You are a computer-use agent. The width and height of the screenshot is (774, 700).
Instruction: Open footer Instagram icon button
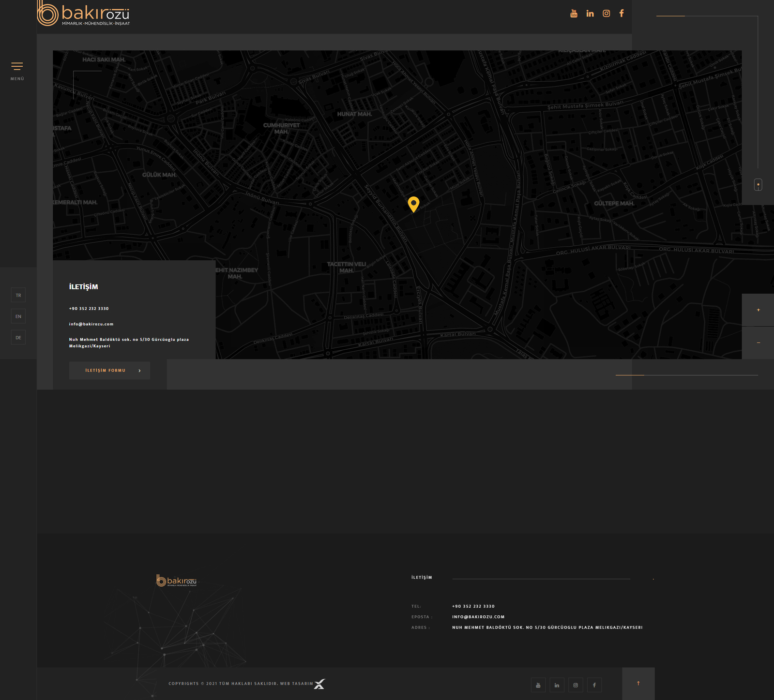(x=576, y=685)
